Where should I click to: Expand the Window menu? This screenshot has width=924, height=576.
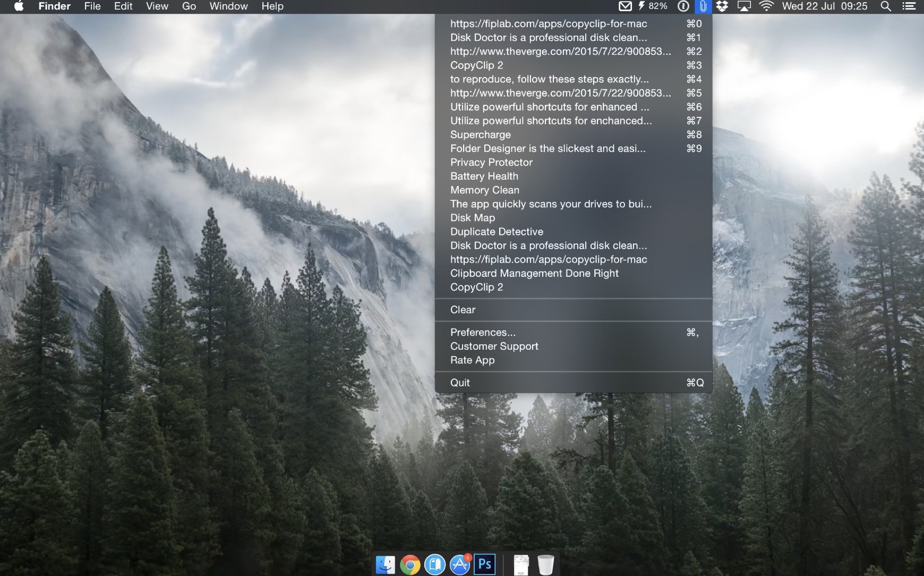click(228, 6)
